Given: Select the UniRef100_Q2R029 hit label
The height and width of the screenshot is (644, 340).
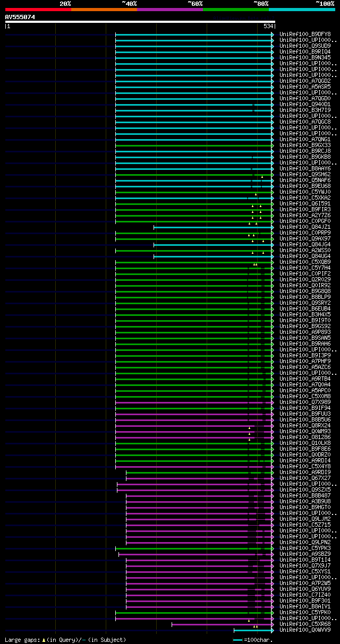Looking at the screenshot, I should tap(305, 279).
